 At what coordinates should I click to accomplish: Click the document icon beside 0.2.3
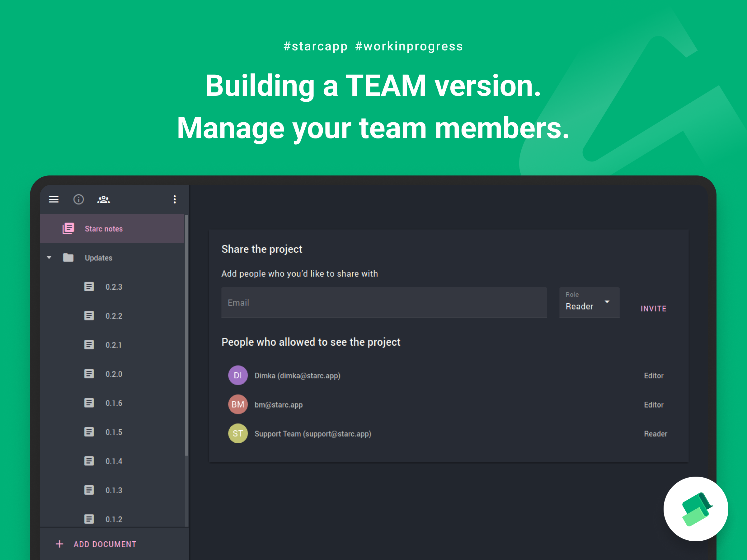point(89,286)
